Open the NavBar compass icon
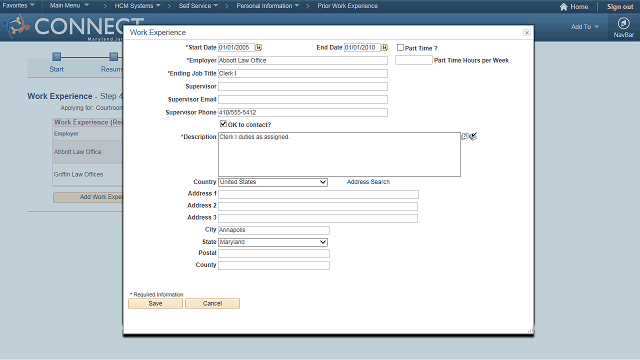This screenshot has width=640, height=360. 623,23
